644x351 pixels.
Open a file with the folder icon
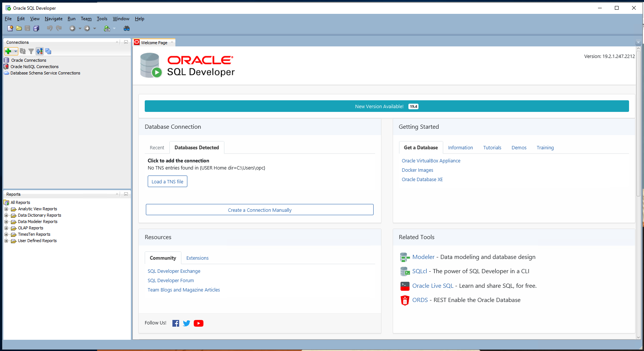(19, 28)
